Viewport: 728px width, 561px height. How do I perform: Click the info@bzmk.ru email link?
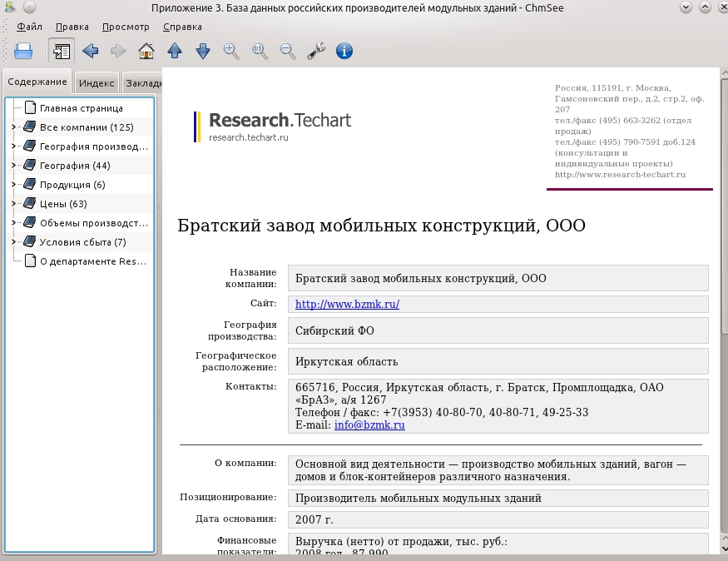369,425
